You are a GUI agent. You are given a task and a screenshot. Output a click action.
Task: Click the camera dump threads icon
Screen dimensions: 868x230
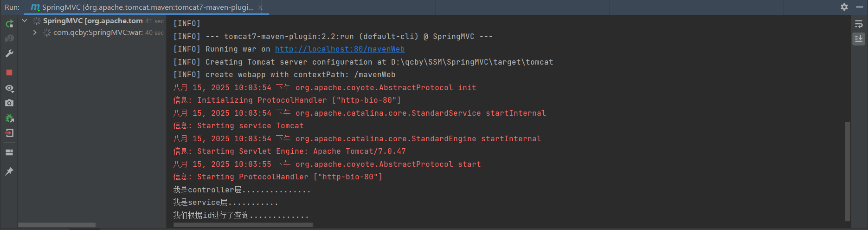click(x=9, y=103)
